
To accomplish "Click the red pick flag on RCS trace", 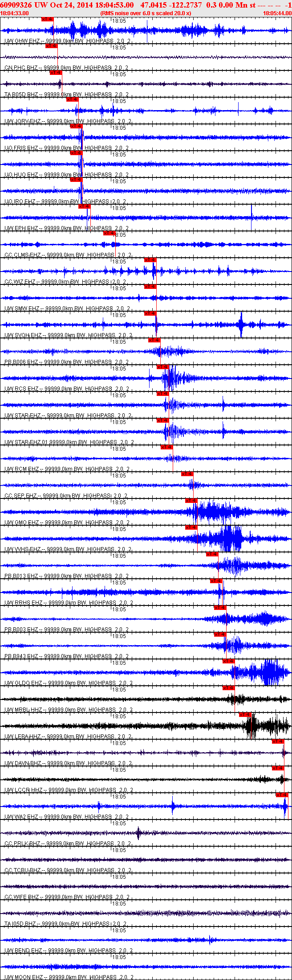I will [x=162, y=367].
